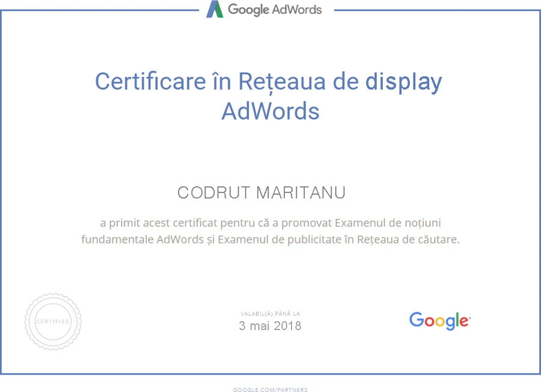Click the colorful Google logo

point(440,321)
